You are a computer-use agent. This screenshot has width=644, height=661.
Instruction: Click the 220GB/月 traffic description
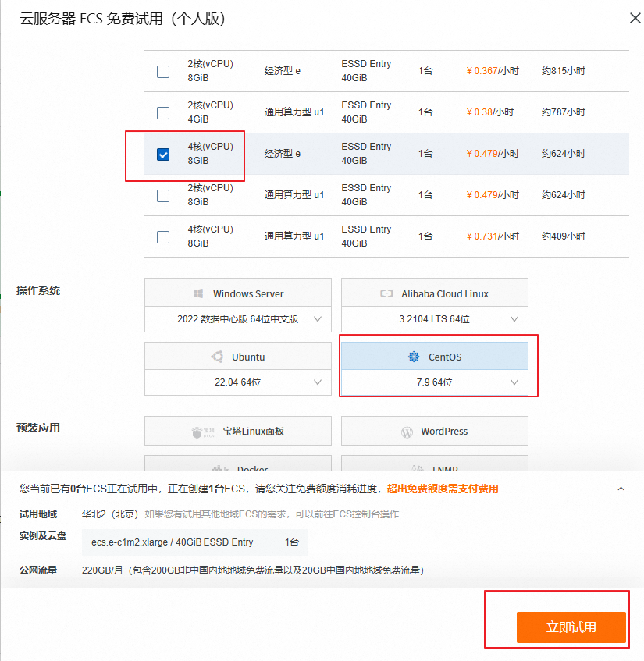253,570
